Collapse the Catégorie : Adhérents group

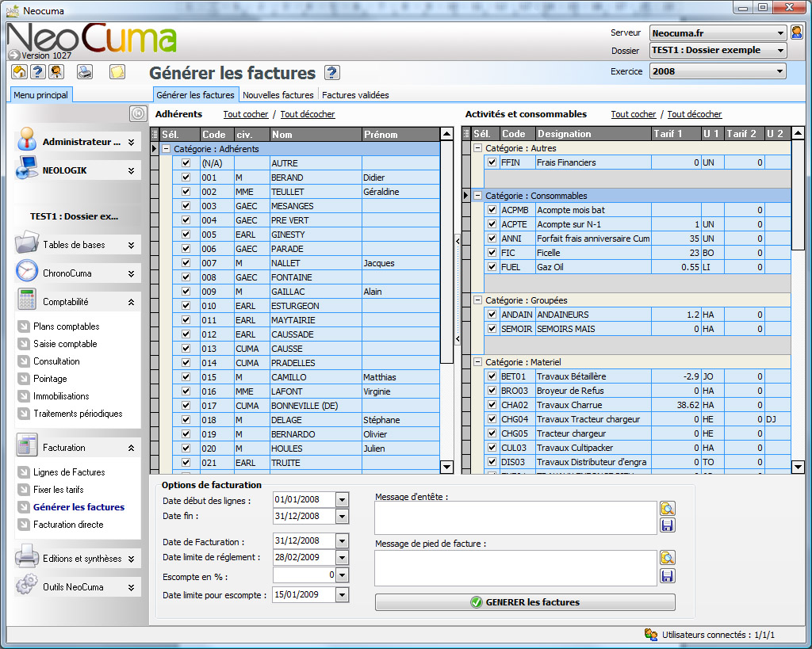[x=167, y=148]
